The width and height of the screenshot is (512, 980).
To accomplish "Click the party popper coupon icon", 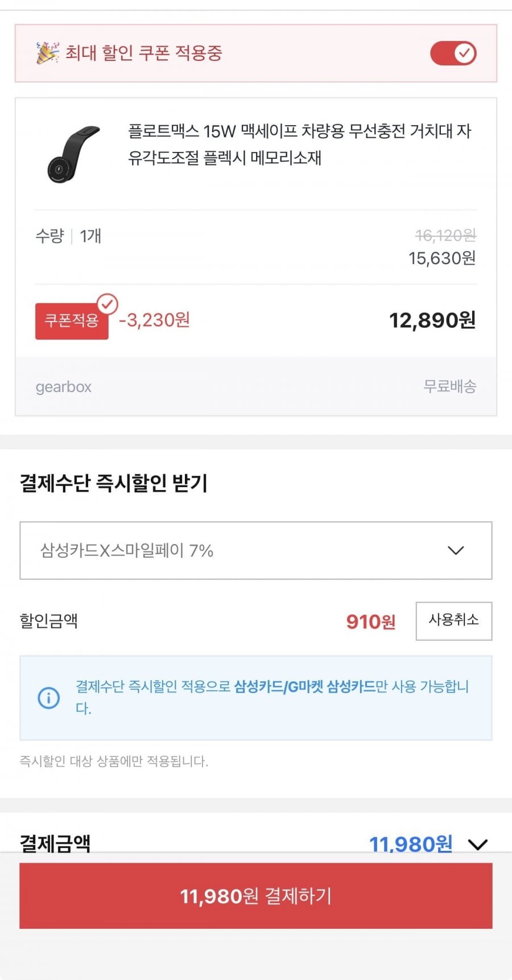I will pos(47,53).
